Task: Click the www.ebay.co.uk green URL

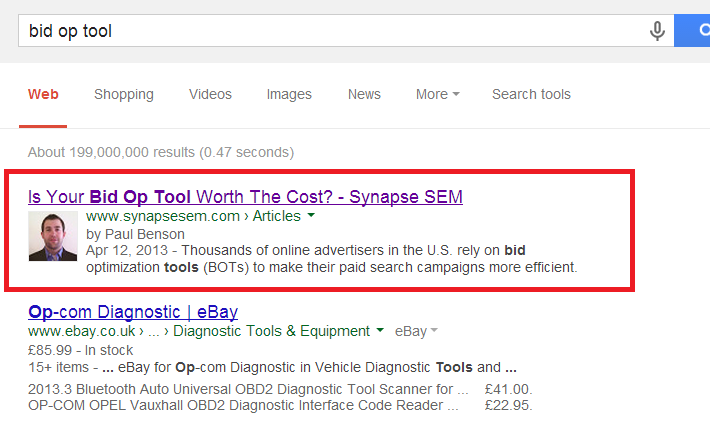Action: click(82, 331)
